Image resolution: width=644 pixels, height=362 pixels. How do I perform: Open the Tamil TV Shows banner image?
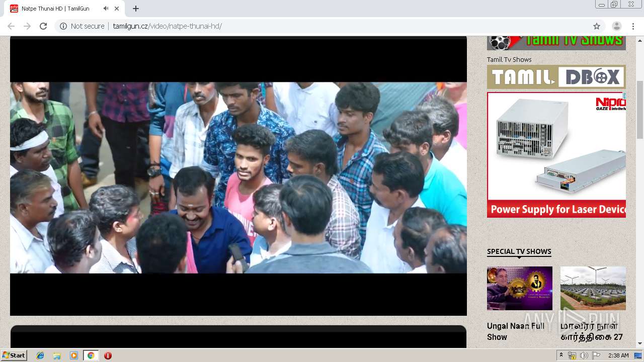(556, 43)
